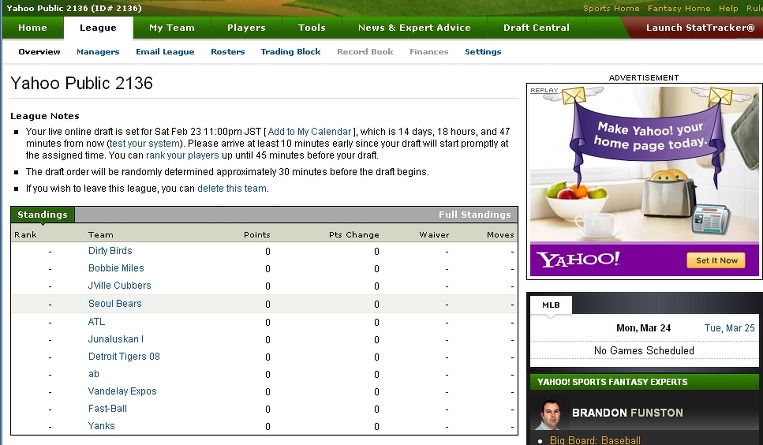The height and width of the screenshot is (445, 763).
Task: Open J'ville Cubbers team
Action: click(x=119, y=286)
